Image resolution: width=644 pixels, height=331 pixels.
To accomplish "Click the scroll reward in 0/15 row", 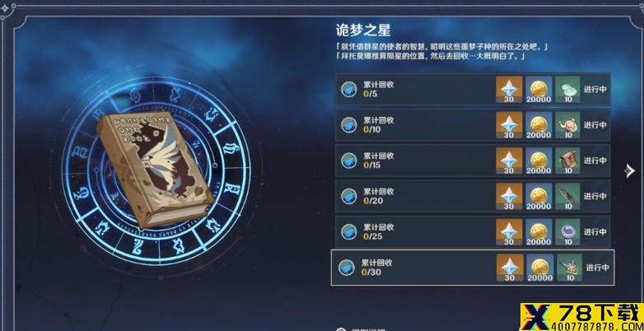I will 567,161.
